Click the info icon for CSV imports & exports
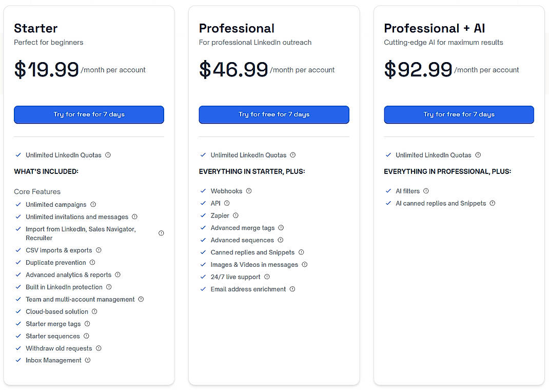549x392 pixels. [x=100, y=250]
